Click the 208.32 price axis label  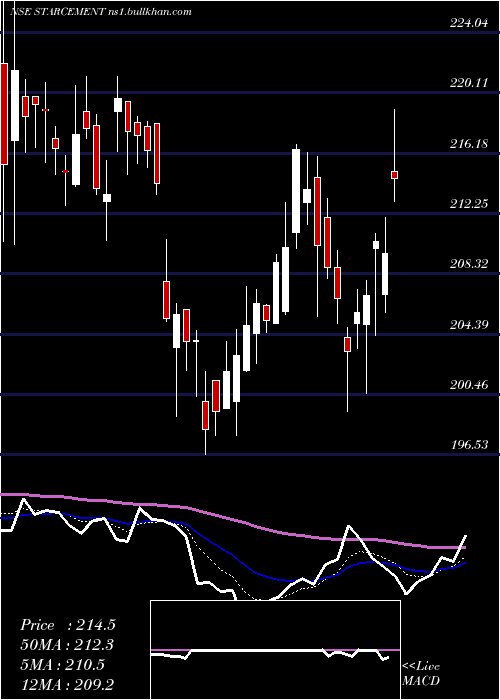coord(469,264)
